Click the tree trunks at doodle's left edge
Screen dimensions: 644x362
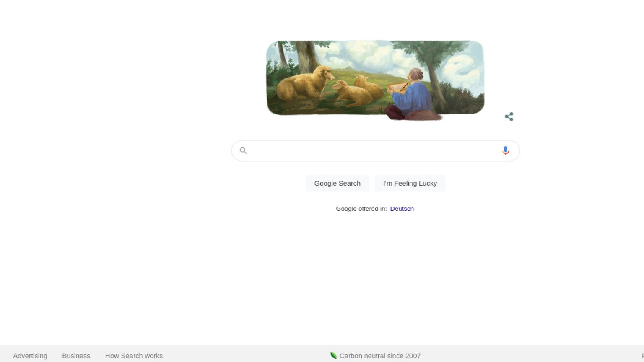pyautogui.click(x=300, y=54)
